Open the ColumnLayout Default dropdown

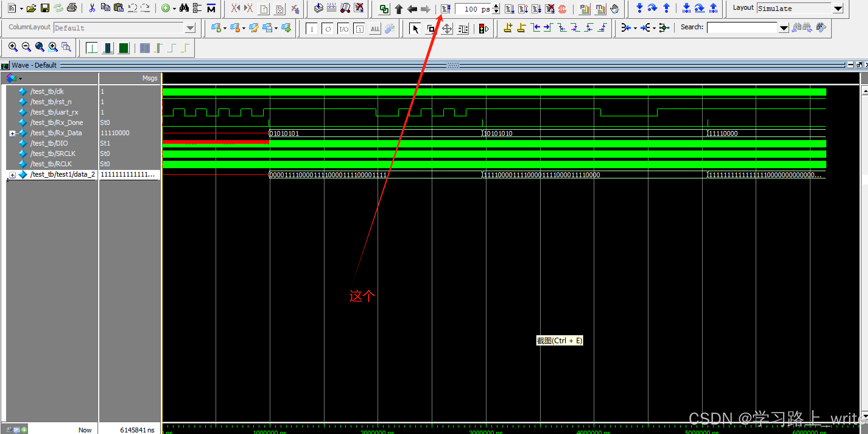(x=190, y=28)
